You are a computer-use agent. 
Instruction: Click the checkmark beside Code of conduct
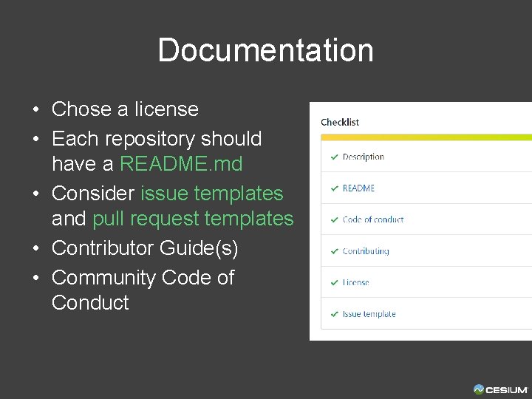pyautogui.click(x=335, y=220)
